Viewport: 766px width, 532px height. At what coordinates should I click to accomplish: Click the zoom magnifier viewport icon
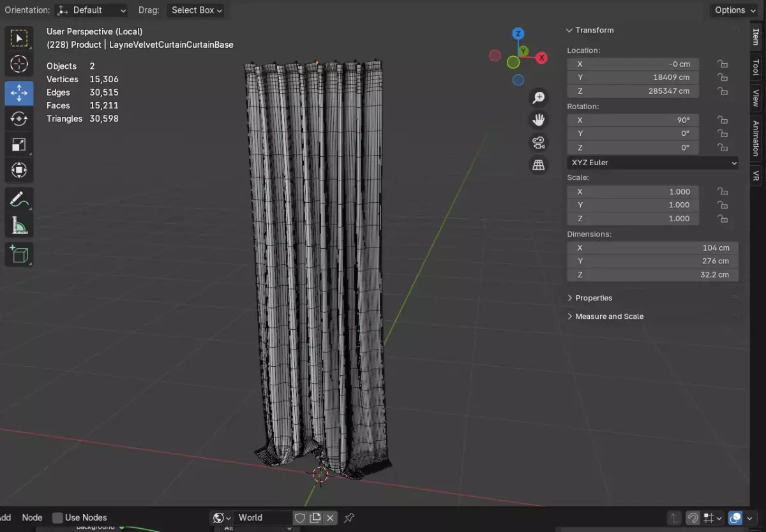[539, 97]
